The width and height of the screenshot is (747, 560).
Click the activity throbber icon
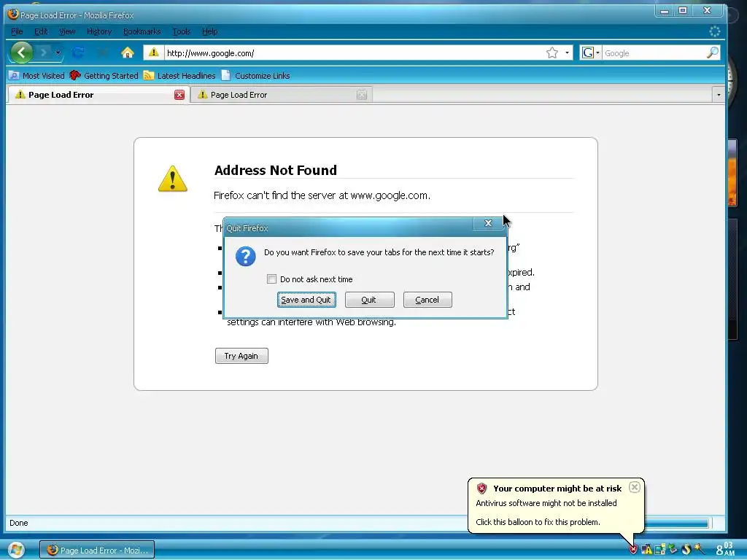(715, 31)
